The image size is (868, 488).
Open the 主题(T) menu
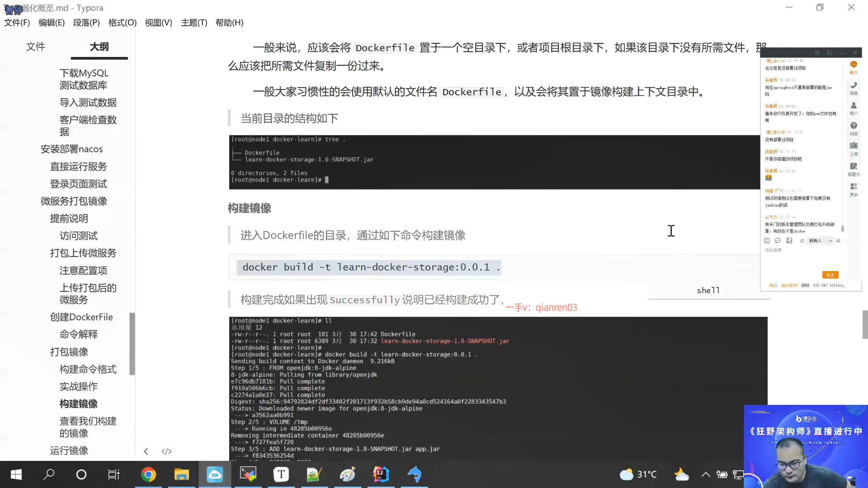point(193,23)
